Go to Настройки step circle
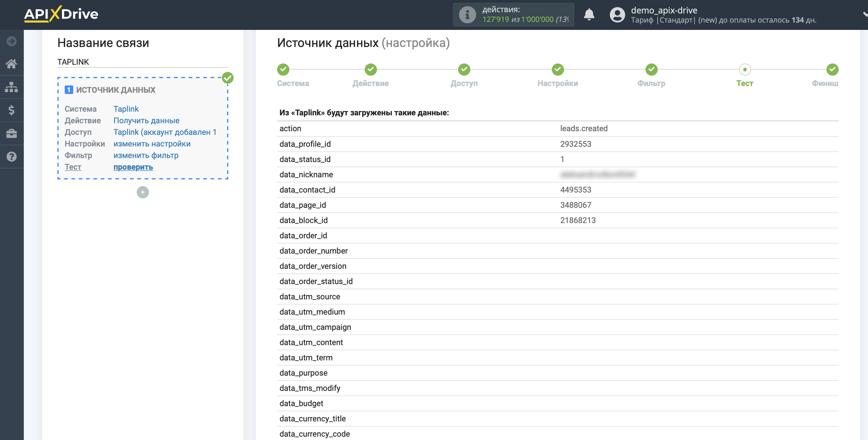Image resolution: width=868 pixels, height=440 pixels. [558, 69]
